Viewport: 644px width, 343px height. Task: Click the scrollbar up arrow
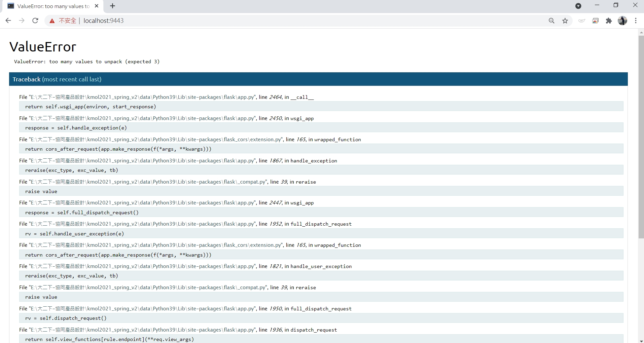[x=641, y=32]
